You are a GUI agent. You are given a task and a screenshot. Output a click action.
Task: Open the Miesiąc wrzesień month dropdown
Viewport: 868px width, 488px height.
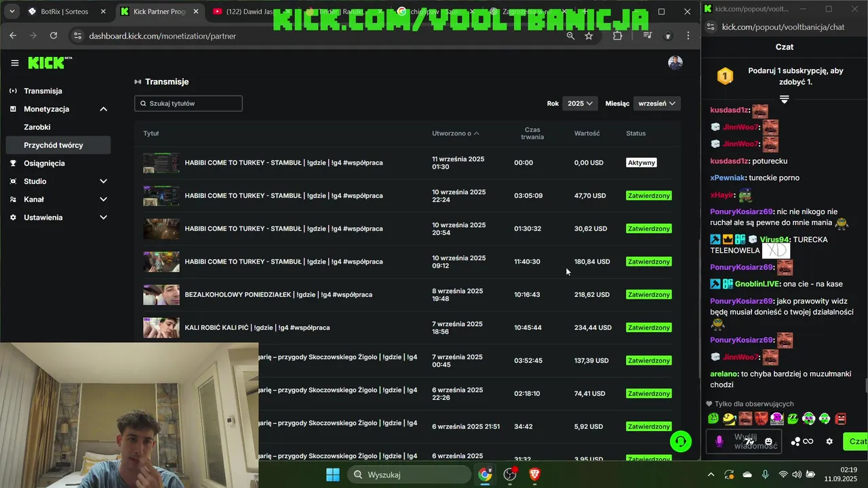tap(656, 104)
